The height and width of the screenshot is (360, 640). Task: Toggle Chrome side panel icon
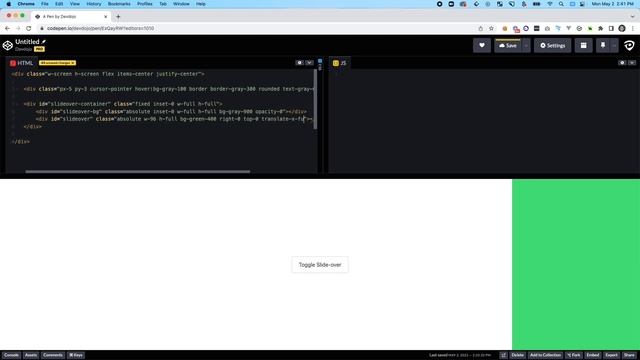[611, 28]
